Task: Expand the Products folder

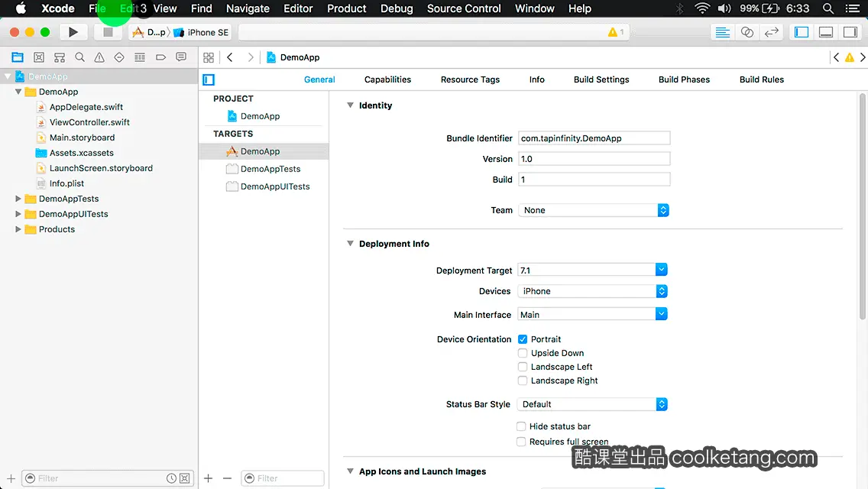Action: click(x=18, y=228)
